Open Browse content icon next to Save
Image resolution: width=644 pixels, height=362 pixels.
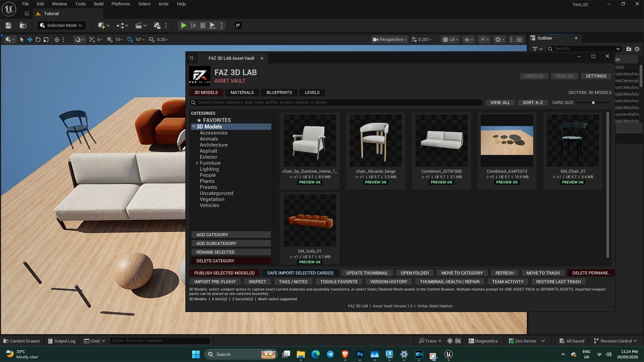point(23,25)
